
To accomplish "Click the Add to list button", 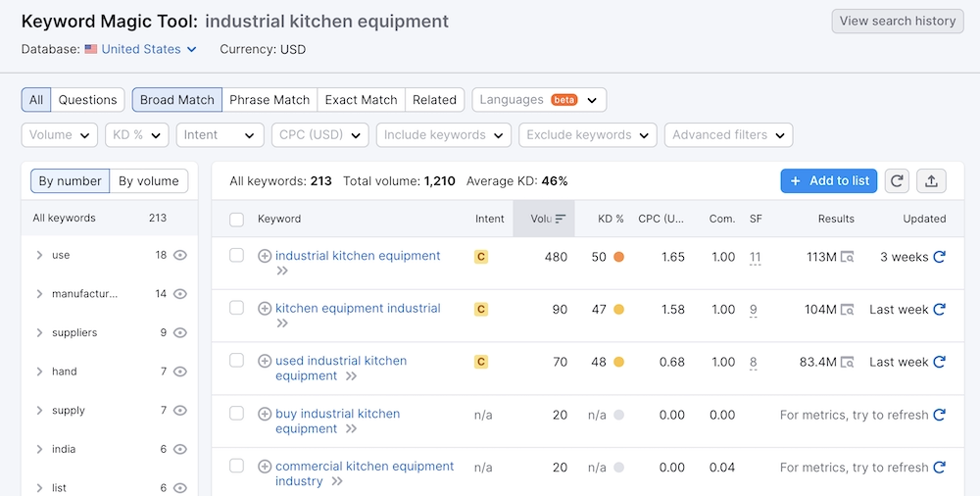I will click(x=829, y=180).
